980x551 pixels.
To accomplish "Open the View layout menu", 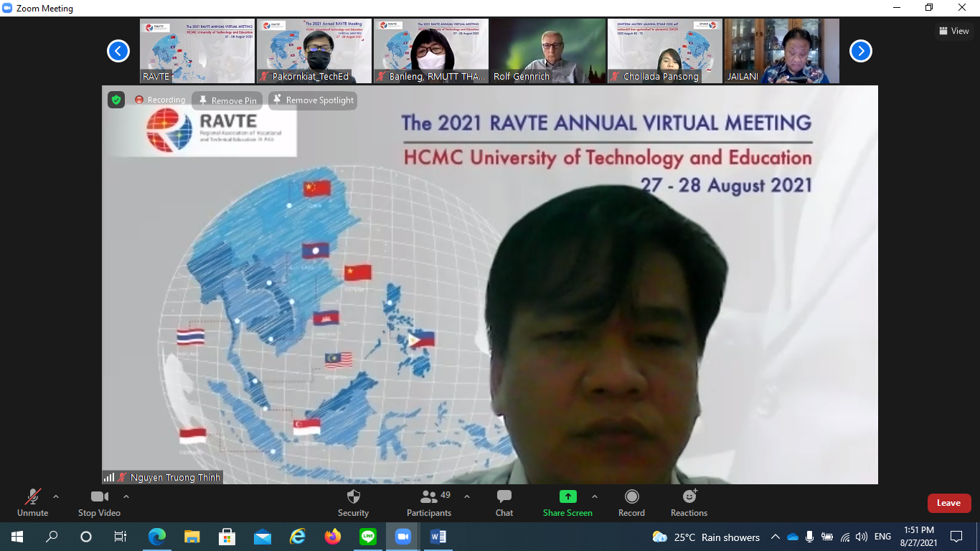I will 954,31.
